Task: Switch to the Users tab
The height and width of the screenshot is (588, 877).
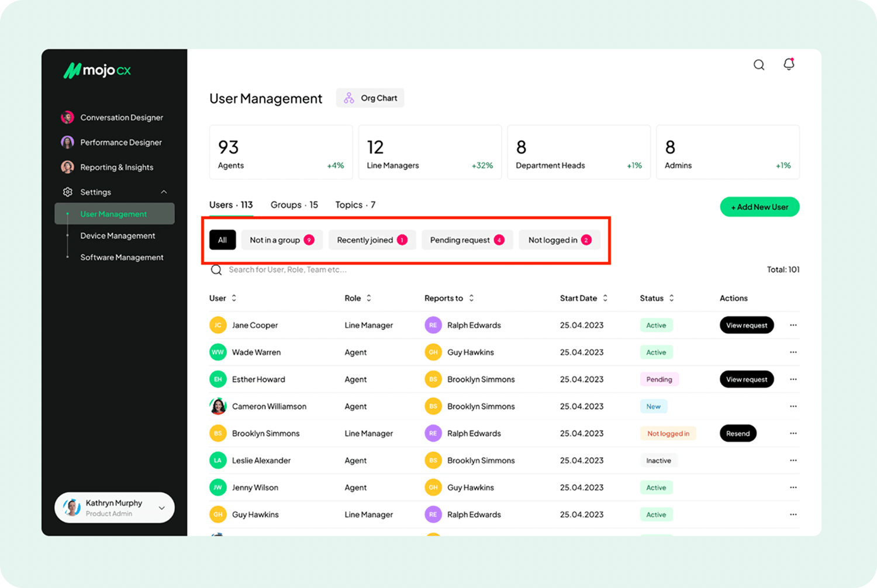Action: point(231,205)
